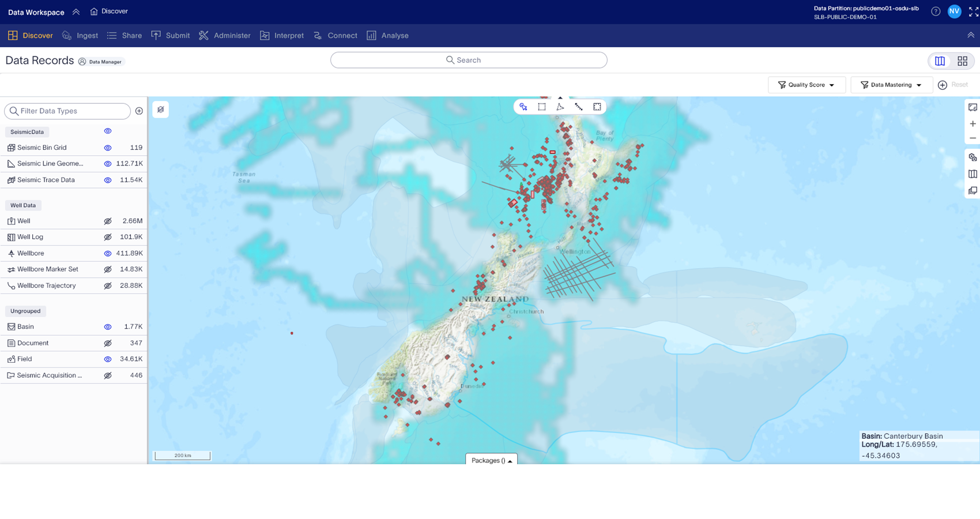
Task: Switch to grid card view
Action: (962, 61)
